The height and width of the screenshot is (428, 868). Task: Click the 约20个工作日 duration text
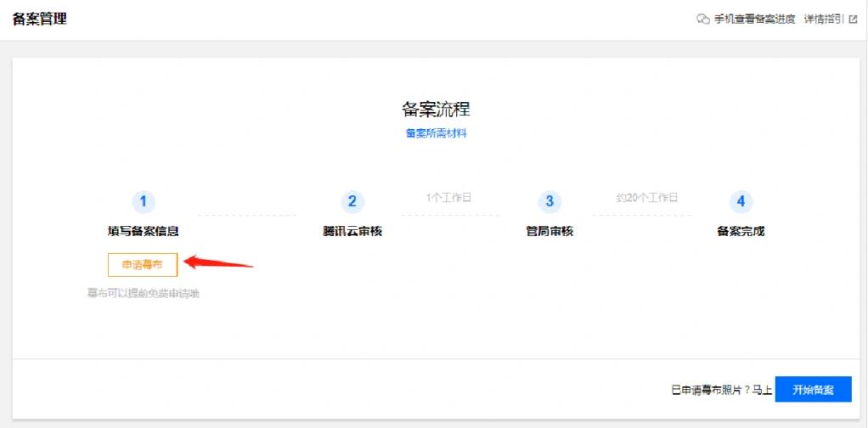646,198
